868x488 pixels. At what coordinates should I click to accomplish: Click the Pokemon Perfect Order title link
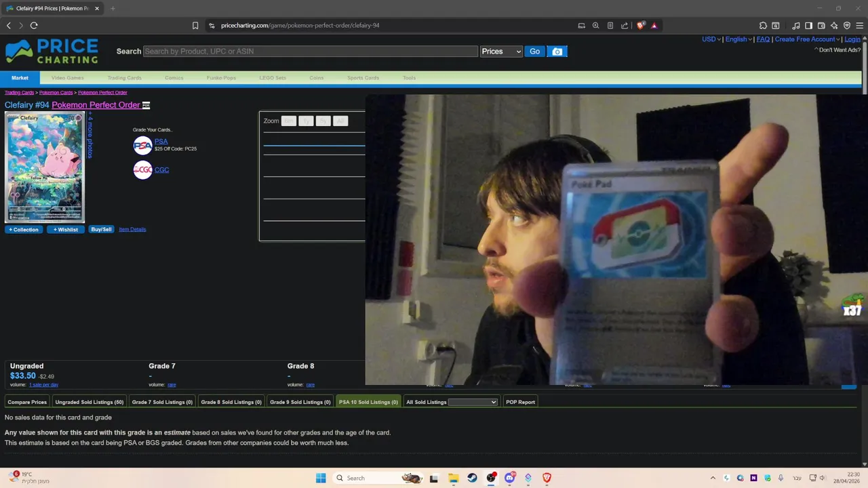tap(96, 105)
